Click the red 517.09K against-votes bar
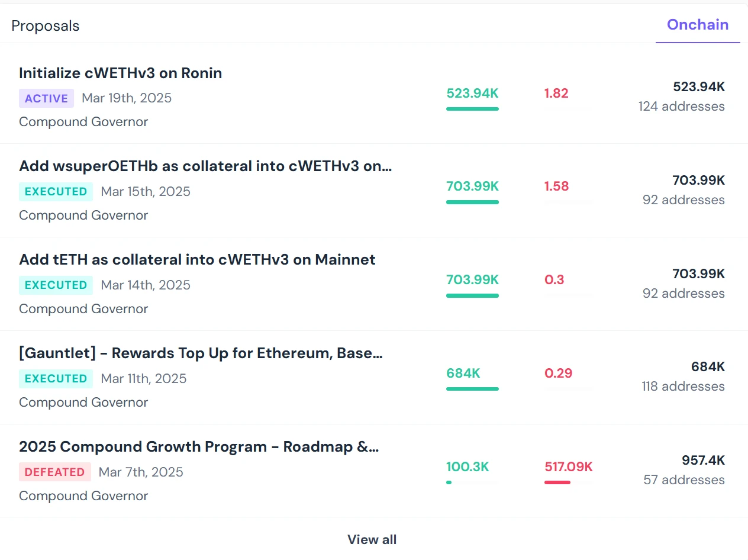The image size is (748, 560). coord(557,482)
